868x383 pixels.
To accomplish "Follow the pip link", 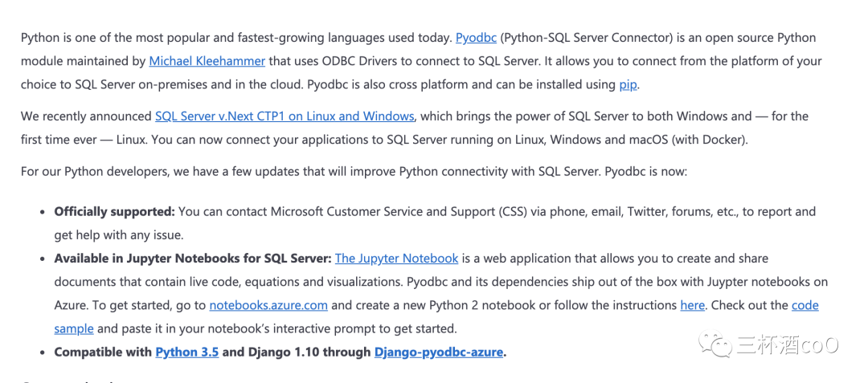I will [628, 84].
